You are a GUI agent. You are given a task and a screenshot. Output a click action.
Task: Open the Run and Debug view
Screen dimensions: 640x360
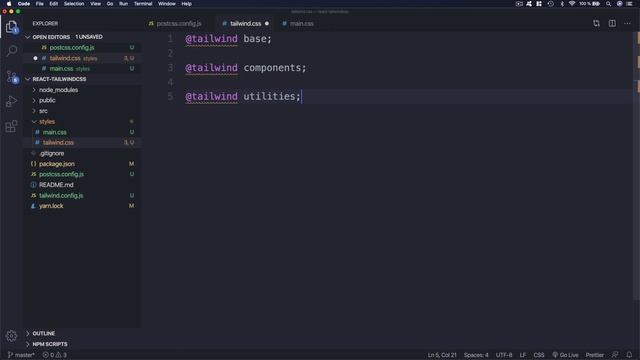11,102
